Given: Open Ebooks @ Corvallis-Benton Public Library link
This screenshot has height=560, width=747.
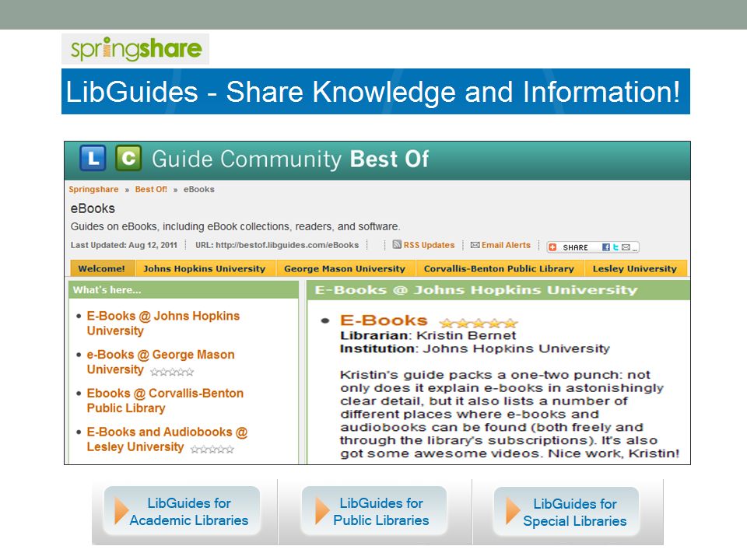Looking at the screenshot, I should tap(165, 401).
